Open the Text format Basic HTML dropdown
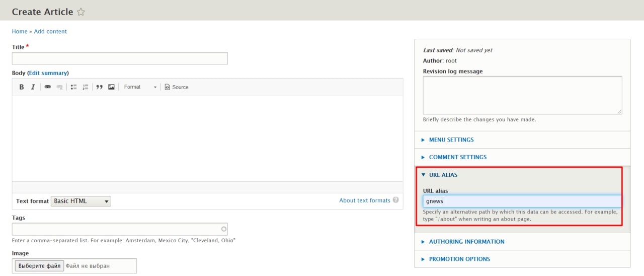 (81, 201)
